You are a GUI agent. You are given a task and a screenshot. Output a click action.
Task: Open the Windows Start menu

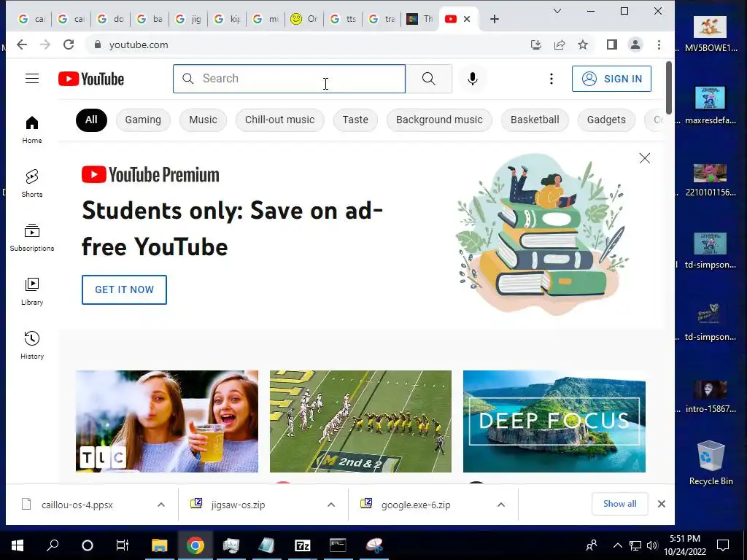[18, 545]
